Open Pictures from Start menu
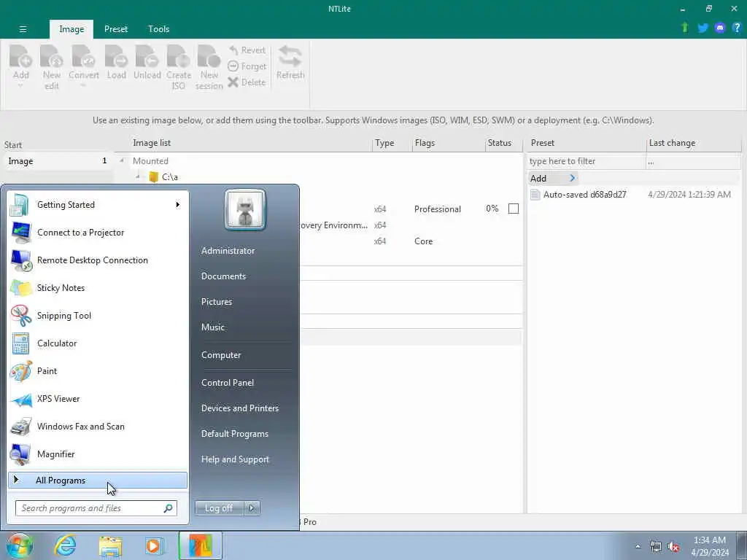This screenshot has width=747, height=560. [x=216, y=302]
